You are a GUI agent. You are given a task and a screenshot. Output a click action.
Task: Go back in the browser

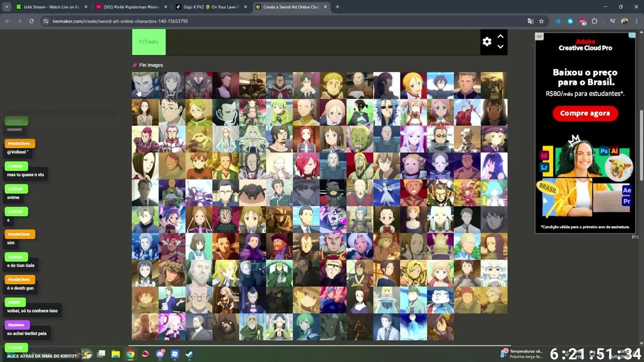coord(7,21)
